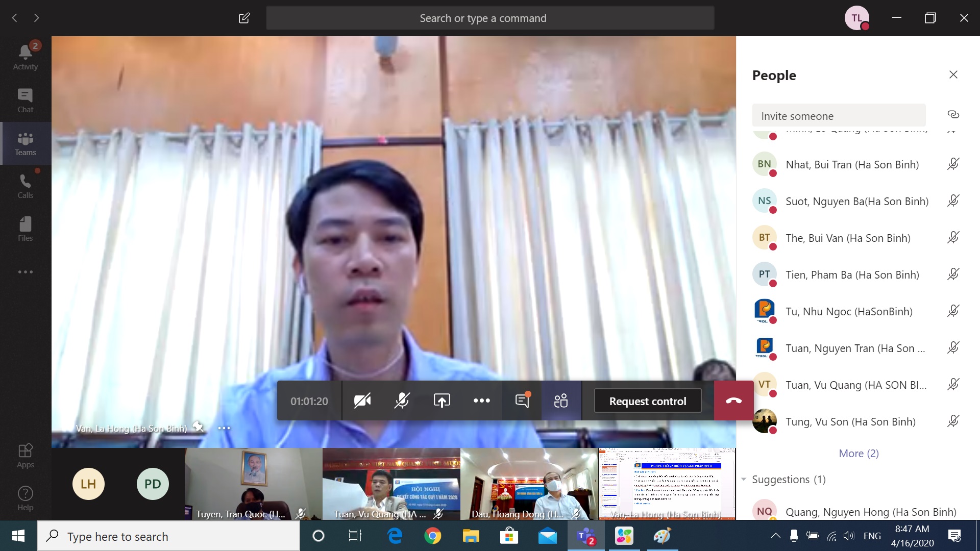Click the Windows taskbar search box
Viewport: 980px width, 551px height.
pos(168,536)
